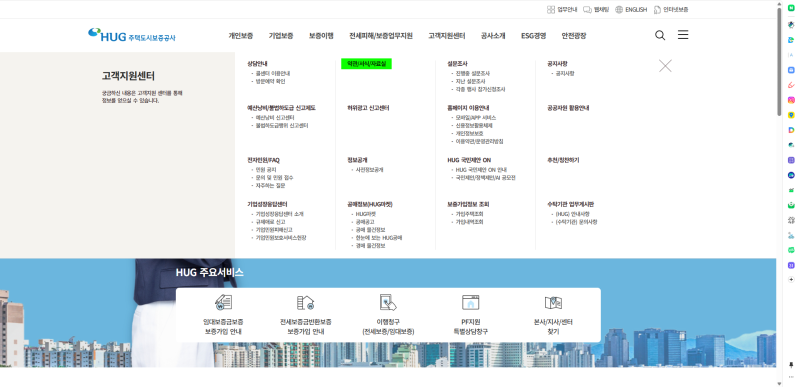Open 지난 설문조사
Screen dimensions: 800x387
coord(470,81)
